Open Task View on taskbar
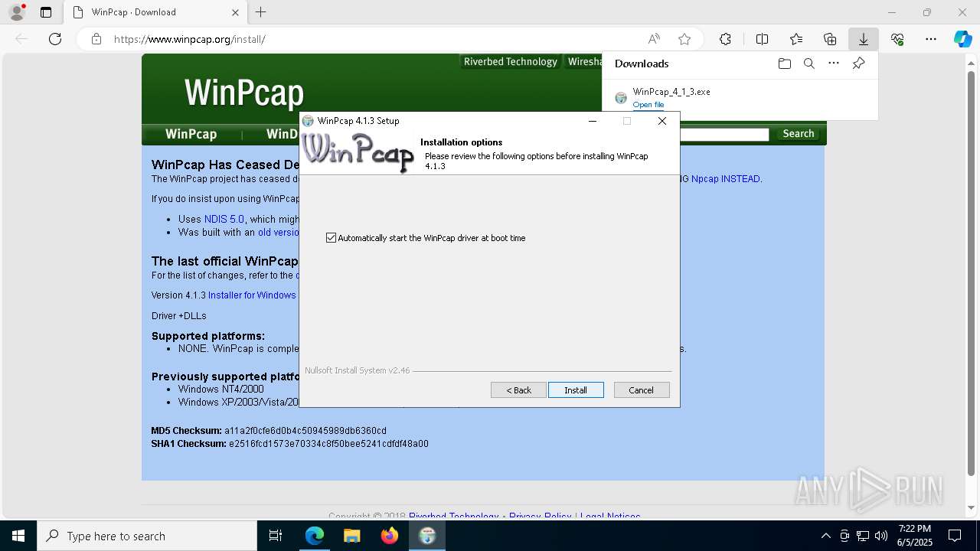This screenshot has width=980, height=551. pyautogui.click(x=276, y=536)
